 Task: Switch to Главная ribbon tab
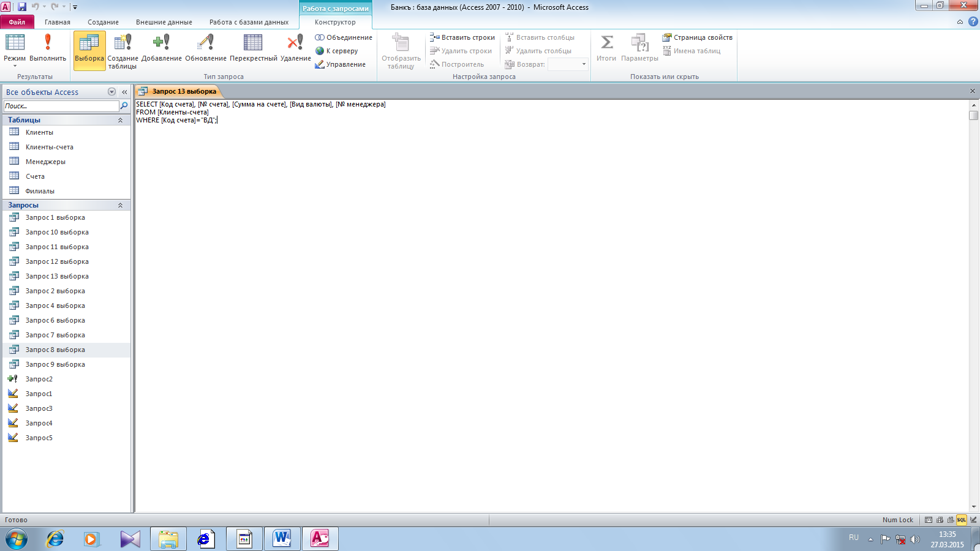tap(58, 22)
